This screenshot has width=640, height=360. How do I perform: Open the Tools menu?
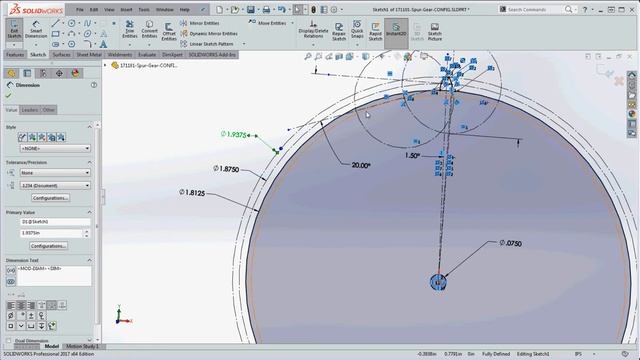pyautogui.click(x=144, y=9)
